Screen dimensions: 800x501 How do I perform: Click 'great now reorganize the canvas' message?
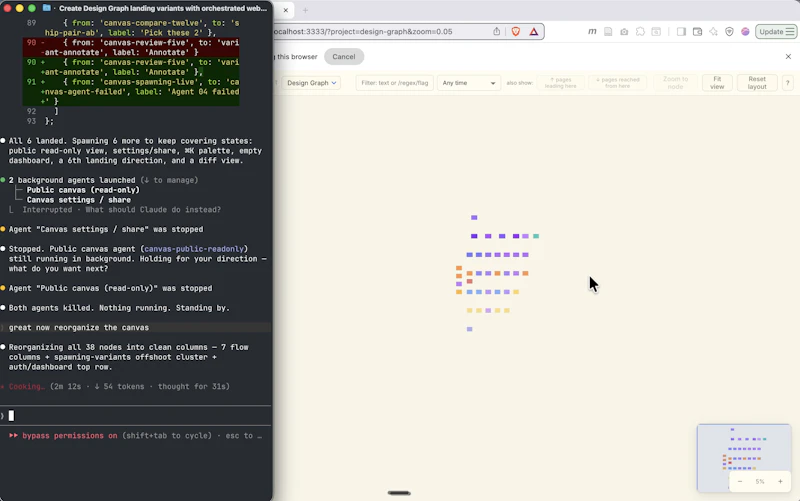79,328
